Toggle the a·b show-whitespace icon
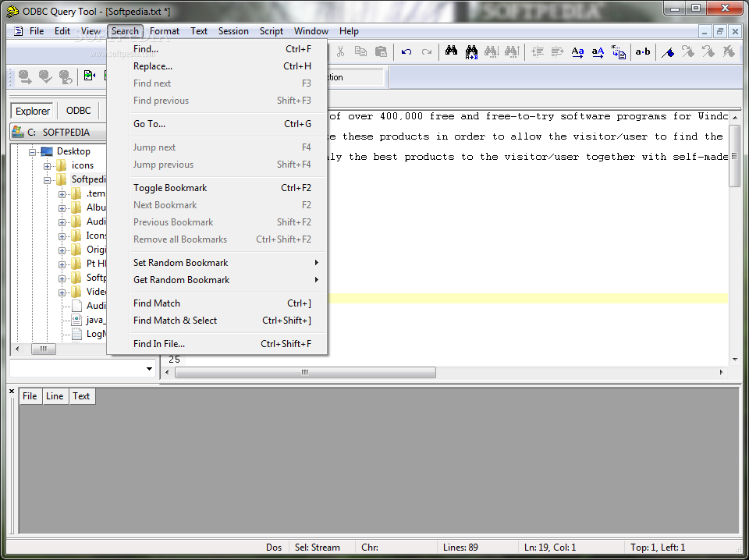This screenshot has height=560, width=749. pos(642,51)
